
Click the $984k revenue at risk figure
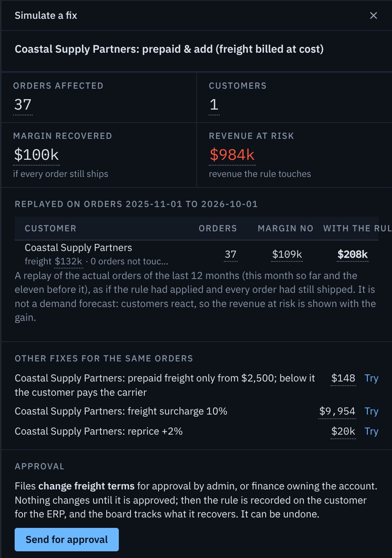click(x=232, y=155)
